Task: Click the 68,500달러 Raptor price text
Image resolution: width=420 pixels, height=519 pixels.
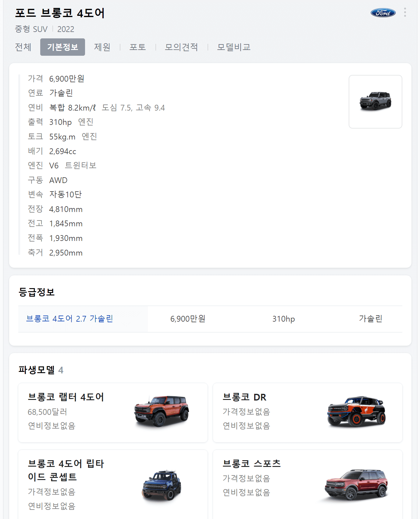Action: coord(47,412)
